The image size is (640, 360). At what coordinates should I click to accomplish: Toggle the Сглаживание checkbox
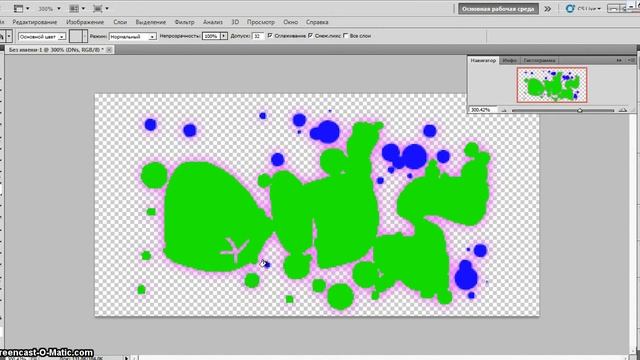pyautogui.click(x=270, y=36)
